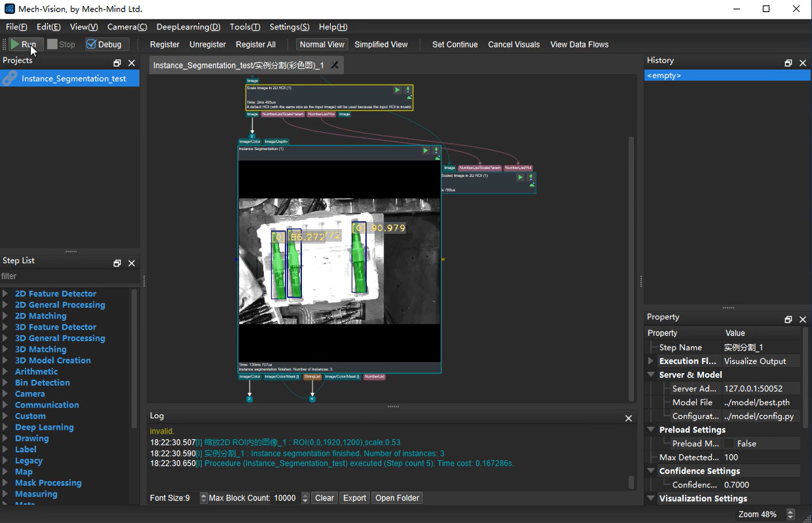Click the Stop square icon
This screenshot has width=812, height=523.
[52, 45]
